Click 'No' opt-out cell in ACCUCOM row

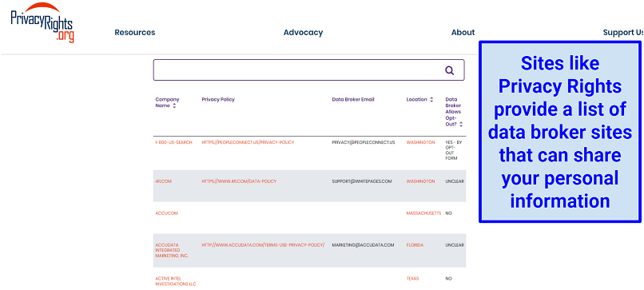point(448,213)
